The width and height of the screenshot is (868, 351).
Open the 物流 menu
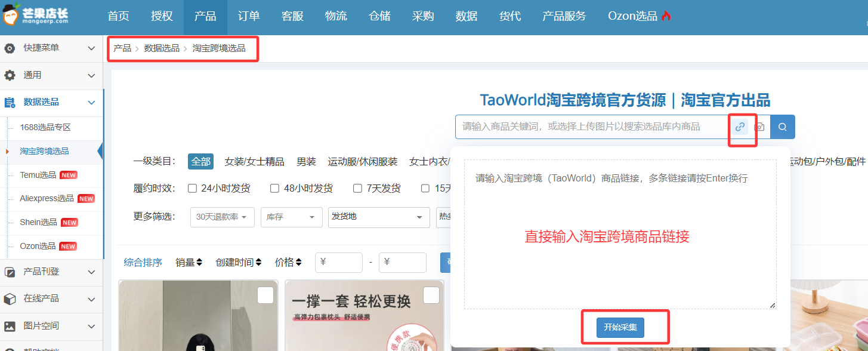click(336, 16)
